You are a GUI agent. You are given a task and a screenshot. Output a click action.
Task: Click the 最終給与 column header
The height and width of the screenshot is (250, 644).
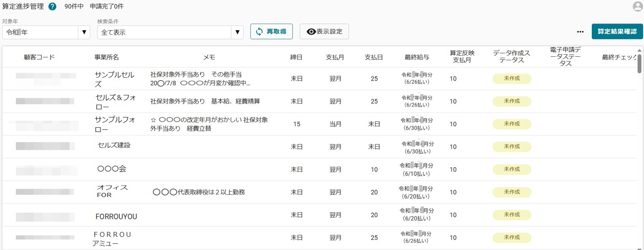pos(417,57)
